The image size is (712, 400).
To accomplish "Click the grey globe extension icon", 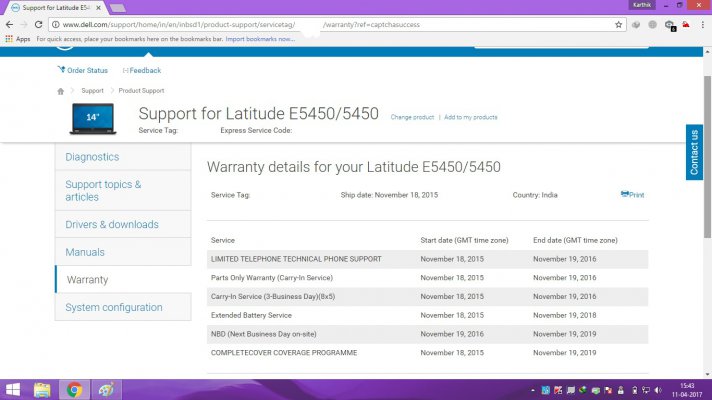I will tap(653, 25).
